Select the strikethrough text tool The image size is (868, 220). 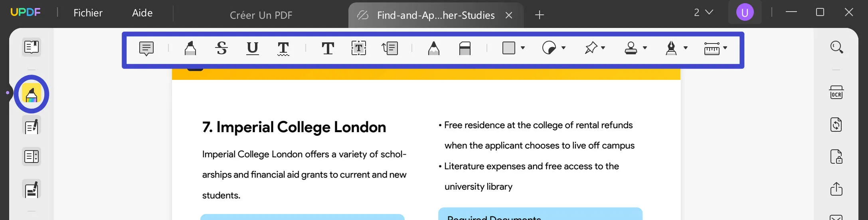pos(221,48)
